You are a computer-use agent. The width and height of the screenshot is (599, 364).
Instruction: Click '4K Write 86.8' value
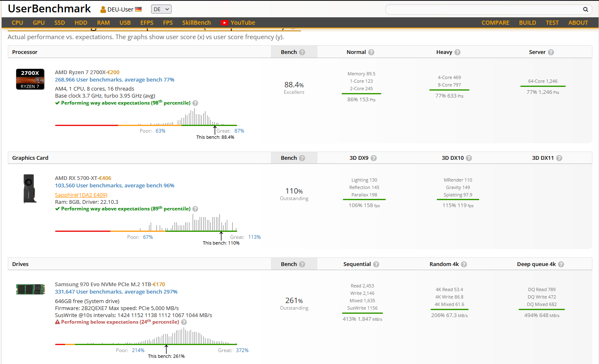point(449,297)
